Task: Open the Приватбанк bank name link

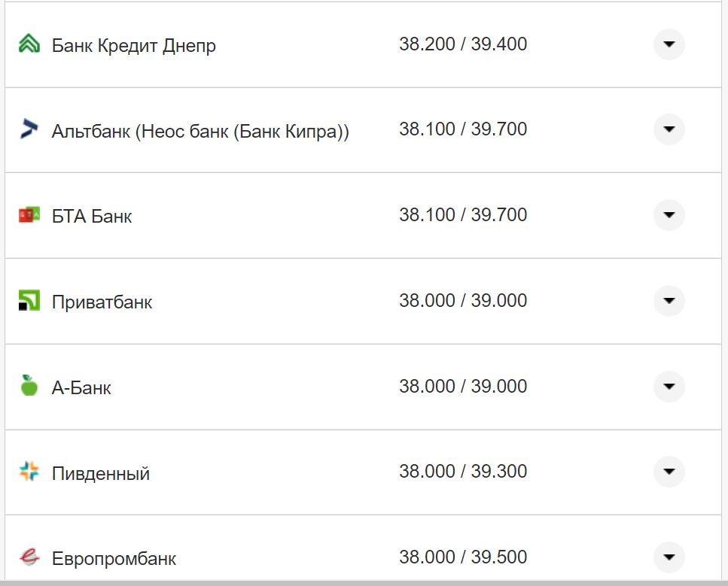Action: (102, 302)
